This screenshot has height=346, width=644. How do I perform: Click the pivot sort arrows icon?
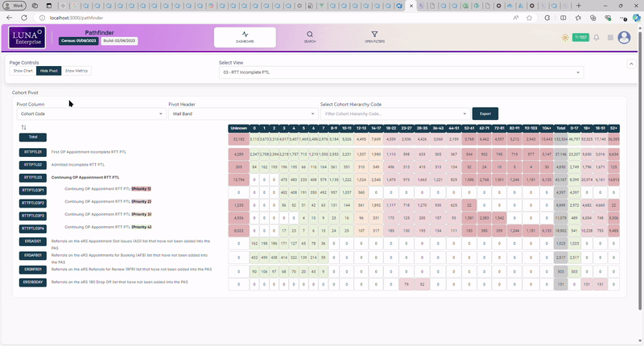click(23, 127)
